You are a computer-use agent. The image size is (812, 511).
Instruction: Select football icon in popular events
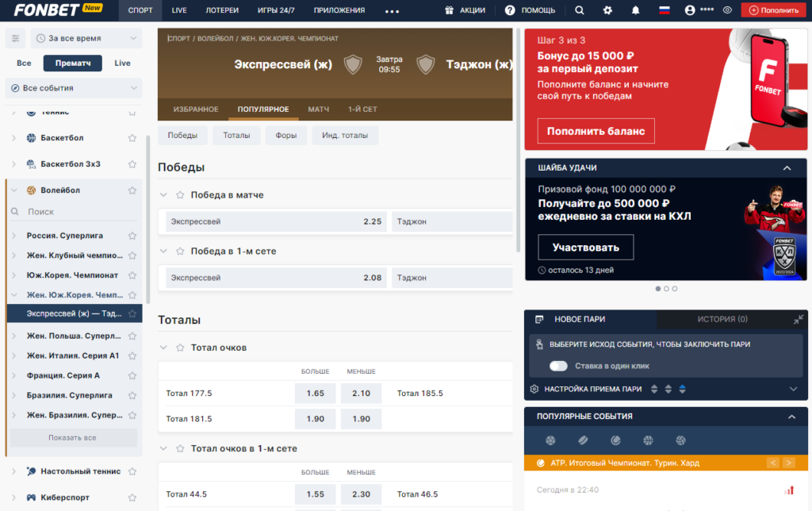tap(550, 440)
